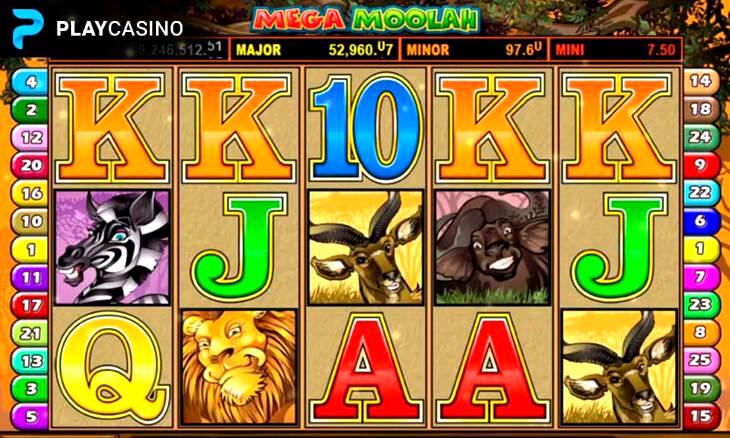Click the zebra symbol on reel one

(x=112, y=247)
